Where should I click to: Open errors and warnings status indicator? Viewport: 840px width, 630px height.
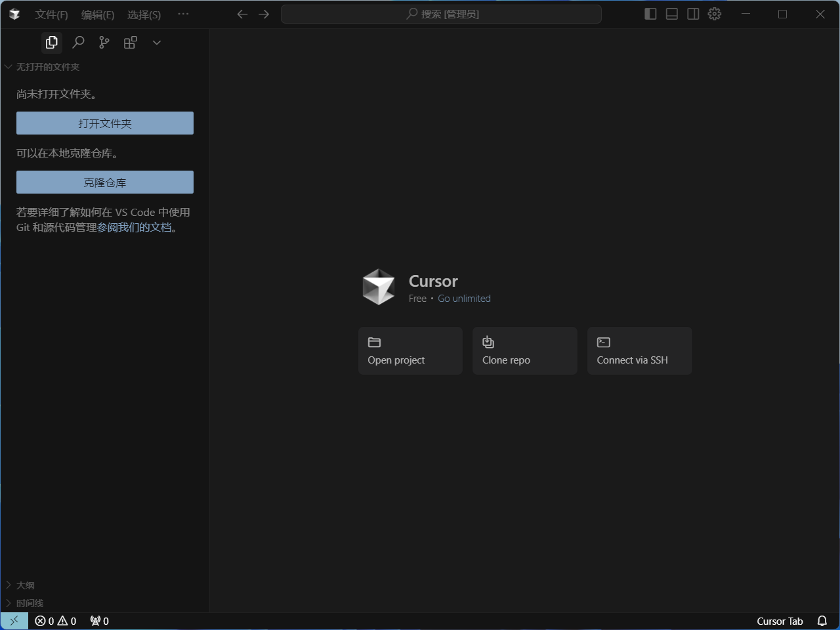click(x=56, y=621)
